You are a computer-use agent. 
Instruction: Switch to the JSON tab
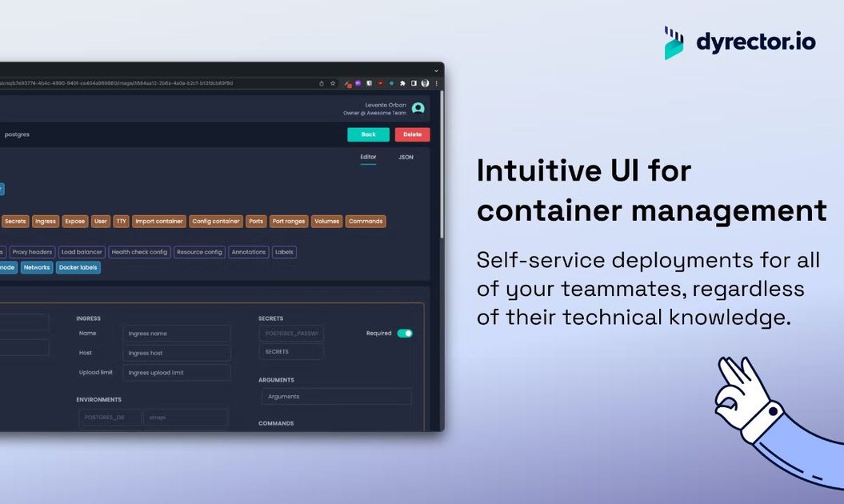click(406, 158)
